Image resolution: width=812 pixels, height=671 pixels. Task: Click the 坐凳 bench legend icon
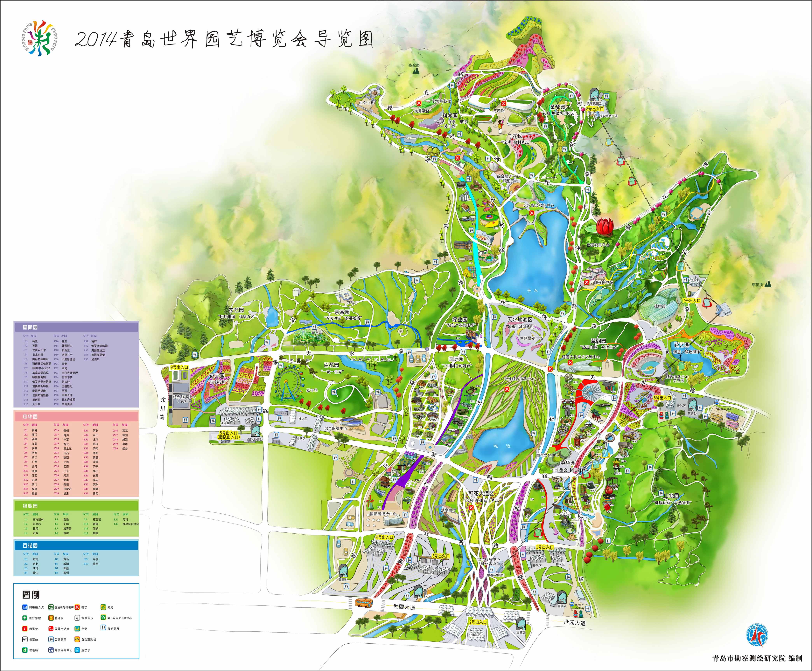[77, 628]
